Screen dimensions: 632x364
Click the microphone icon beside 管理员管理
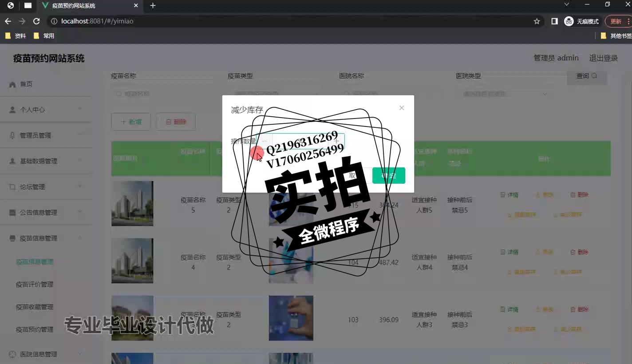click(12, 135)
